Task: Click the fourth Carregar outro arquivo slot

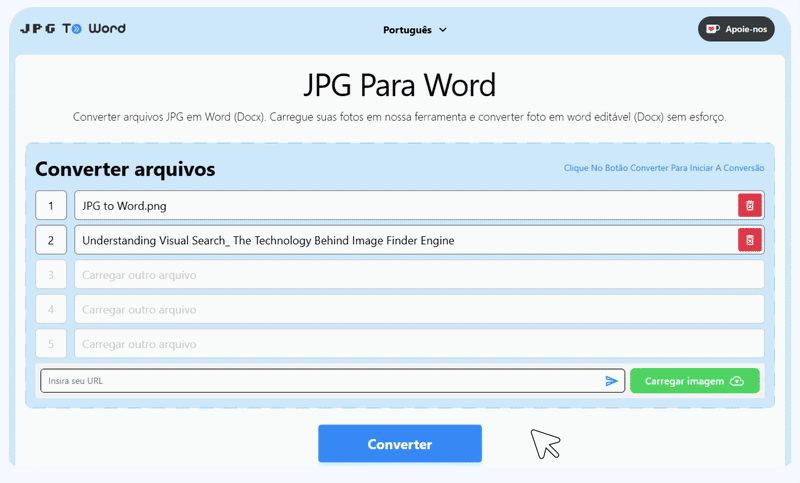Action: coord(419,310)
